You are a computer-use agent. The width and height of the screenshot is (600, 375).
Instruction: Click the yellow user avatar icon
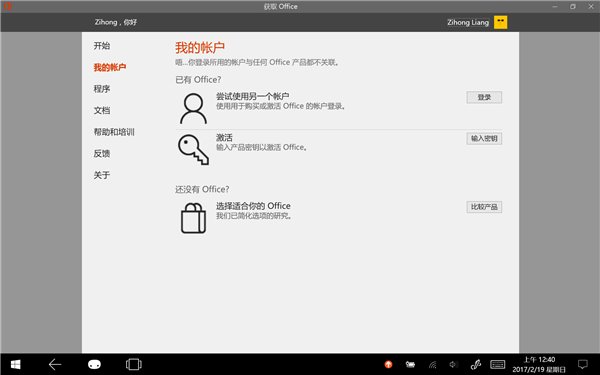(x=501, y=22)
